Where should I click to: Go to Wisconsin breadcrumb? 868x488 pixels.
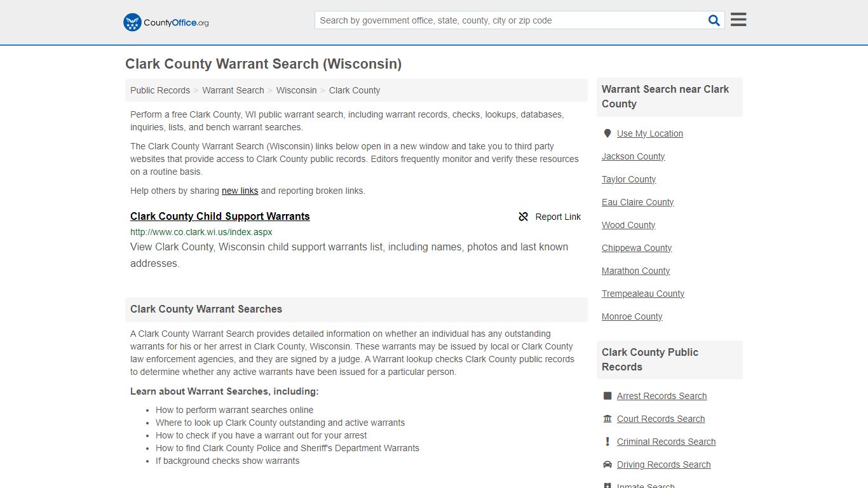[x=297, y=90]
